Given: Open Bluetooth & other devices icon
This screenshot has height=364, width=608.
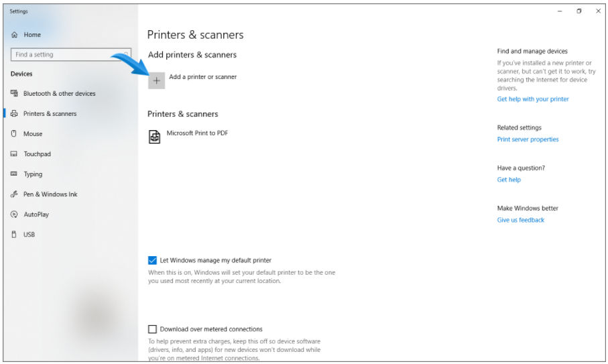Looking at the screenshot, I should pyautogui.click(x=14, y=93).
